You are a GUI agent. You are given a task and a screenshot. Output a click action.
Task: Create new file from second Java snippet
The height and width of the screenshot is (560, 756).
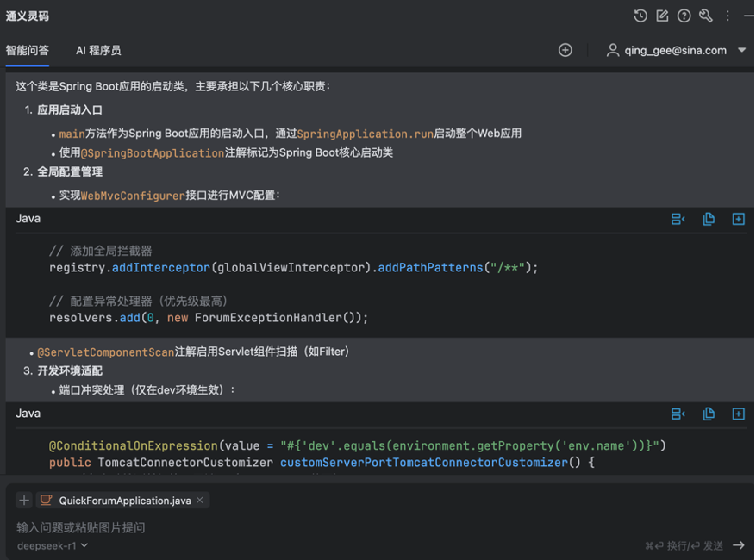[738, 414]
